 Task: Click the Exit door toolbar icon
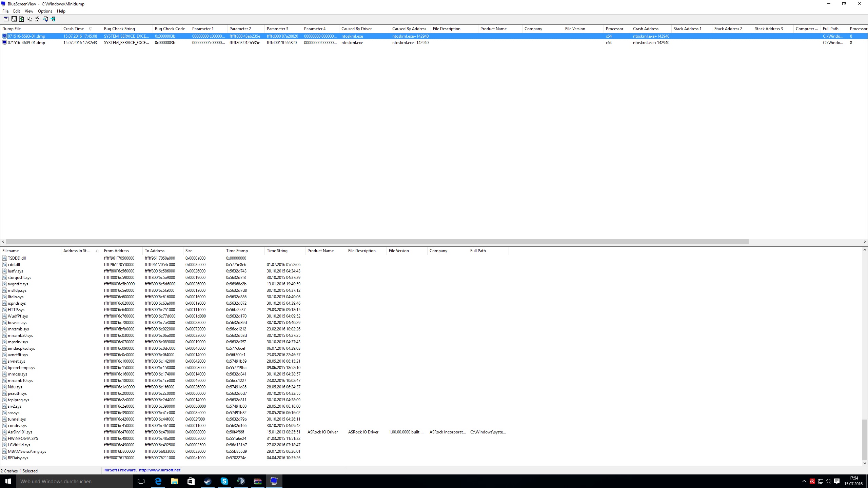coord(53,19)
